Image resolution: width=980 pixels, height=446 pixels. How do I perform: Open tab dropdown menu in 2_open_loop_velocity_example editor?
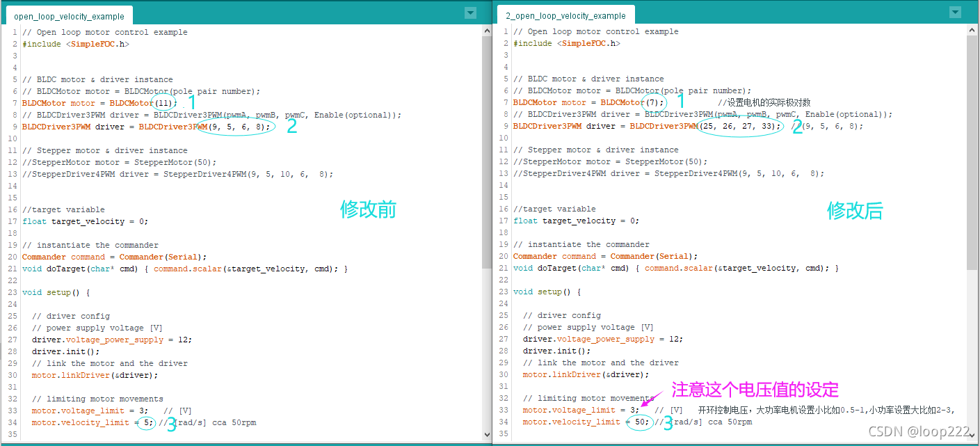click(956, 13)
